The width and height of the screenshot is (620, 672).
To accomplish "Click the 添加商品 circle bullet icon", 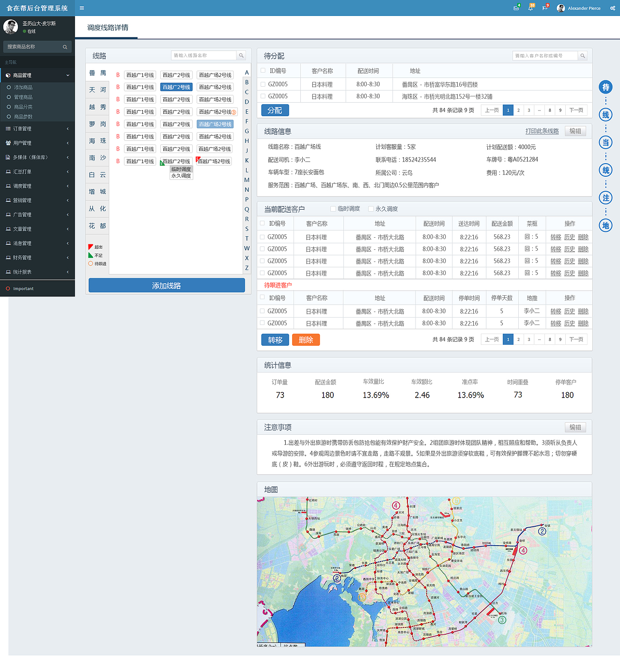I will pyautogui.click(x=9, y=88).
